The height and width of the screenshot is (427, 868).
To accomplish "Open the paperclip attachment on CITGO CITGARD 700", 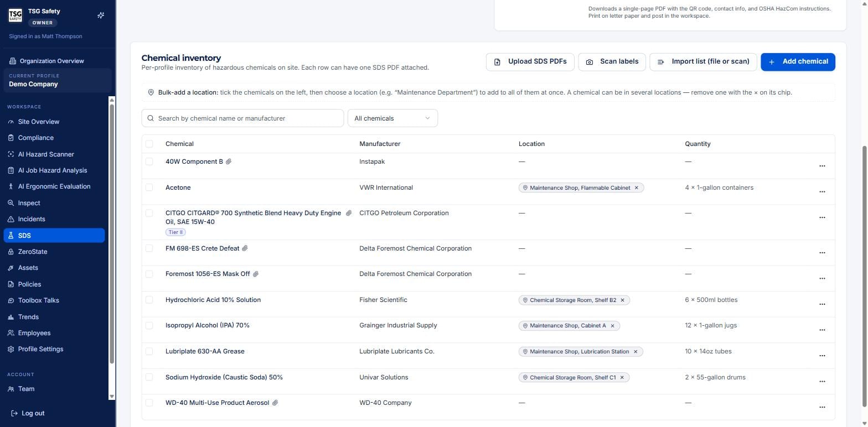I will [x=349, y=213].
